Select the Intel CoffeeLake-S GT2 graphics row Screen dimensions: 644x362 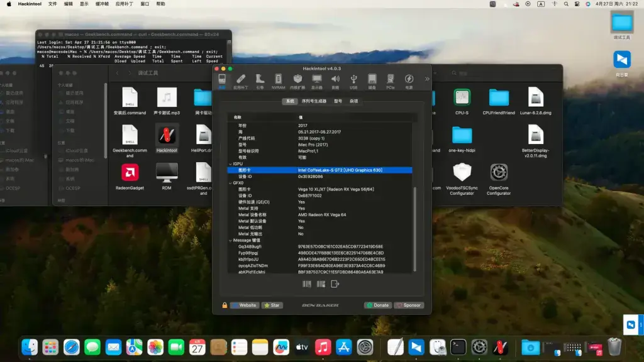coord(319,170)
